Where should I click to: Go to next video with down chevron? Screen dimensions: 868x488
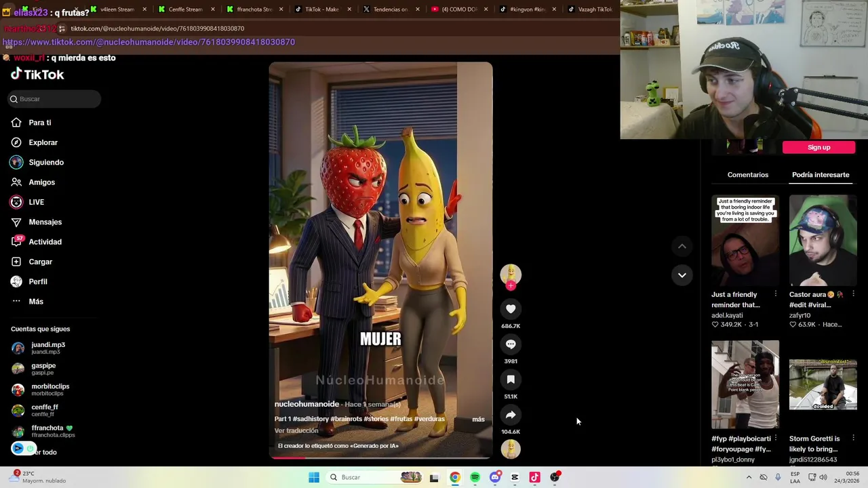tap(682, 275)
